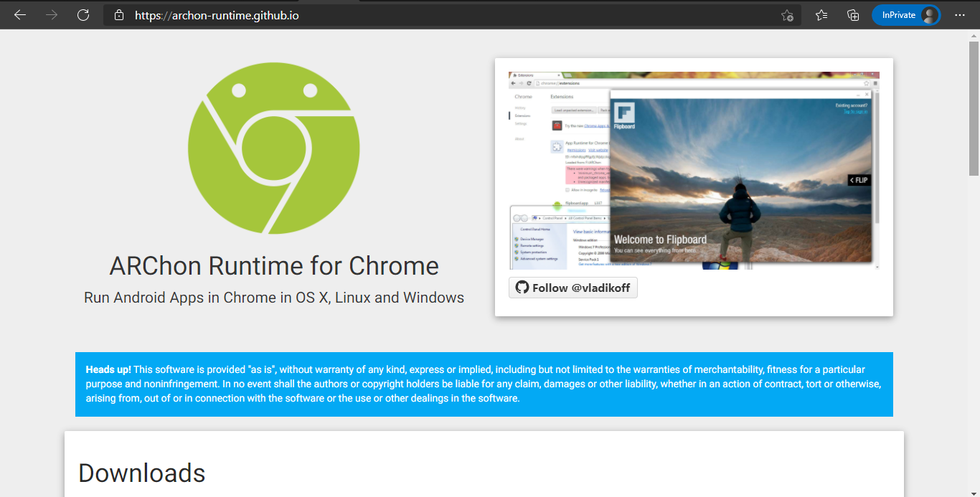This screenshot has height=497, width=980.
Task: Open the Flipboard screenshot preview
Action: pyautogui.click(x=694, y=171)
